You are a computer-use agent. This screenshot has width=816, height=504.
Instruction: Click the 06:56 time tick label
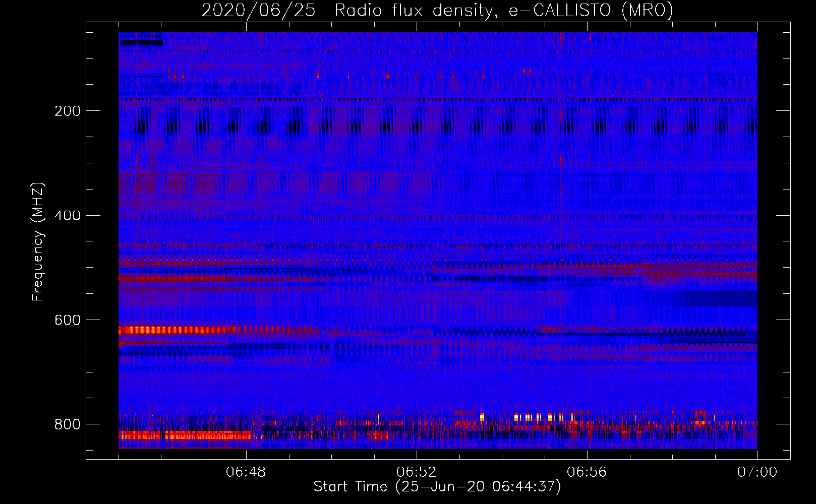pos(587,472)
